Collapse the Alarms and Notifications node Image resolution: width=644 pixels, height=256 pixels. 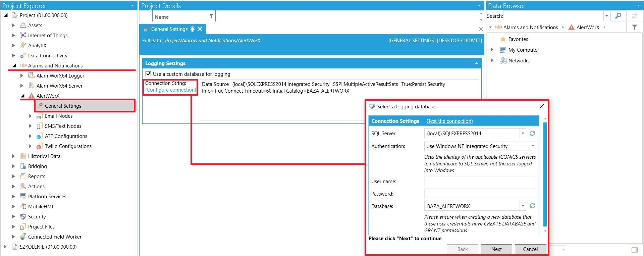[14, 66]
